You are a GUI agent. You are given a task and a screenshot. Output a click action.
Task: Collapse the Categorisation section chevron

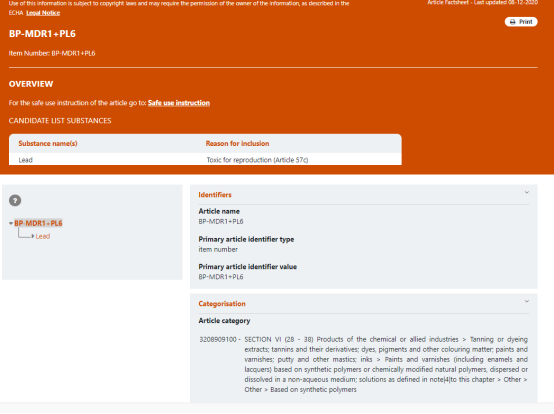[x=526, y=301]
